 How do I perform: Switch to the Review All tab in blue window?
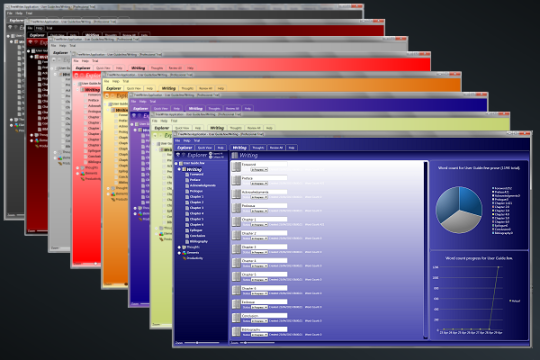[276, 148]
